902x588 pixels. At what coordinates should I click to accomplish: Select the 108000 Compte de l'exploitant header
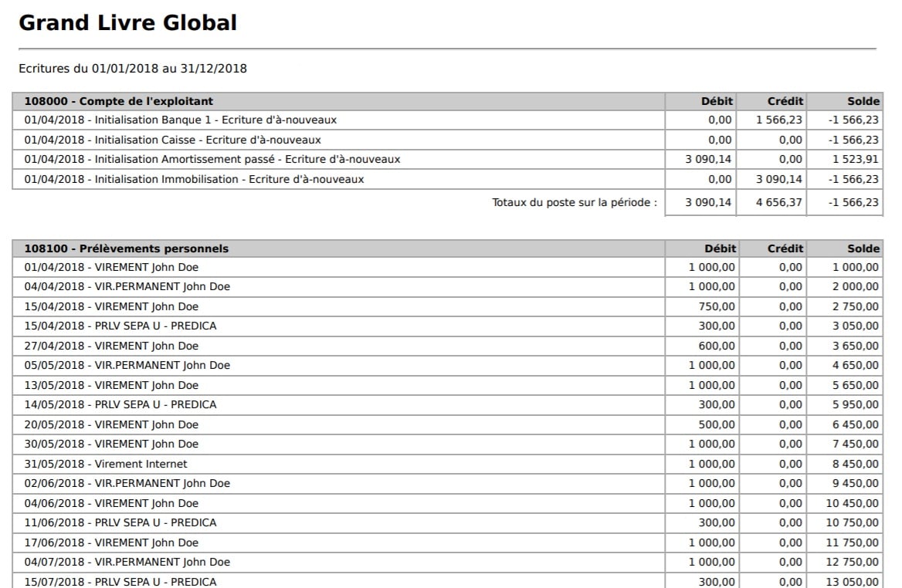point(119,101)
